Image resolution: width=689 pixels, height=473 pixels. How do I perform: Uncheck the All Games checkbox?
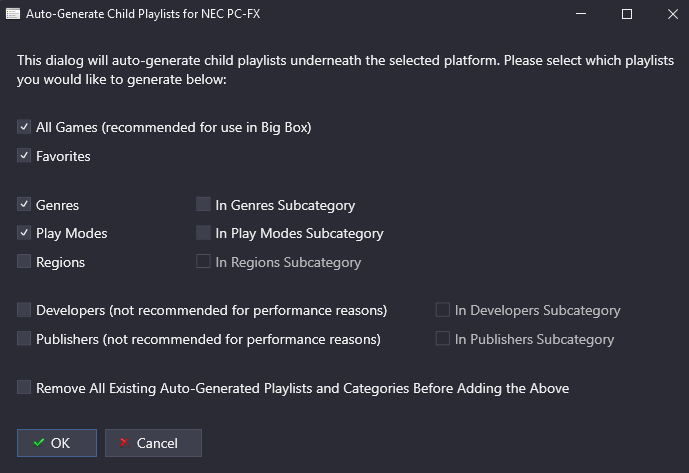[x=24, y=127]
